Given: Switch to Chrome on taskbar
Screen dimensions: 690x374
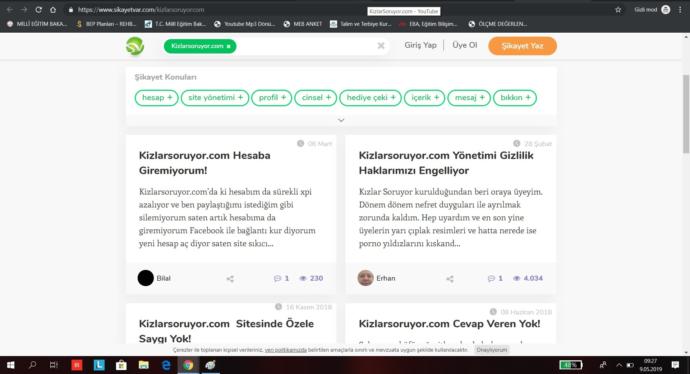Looking at the screenshot, I should (188, 365).
